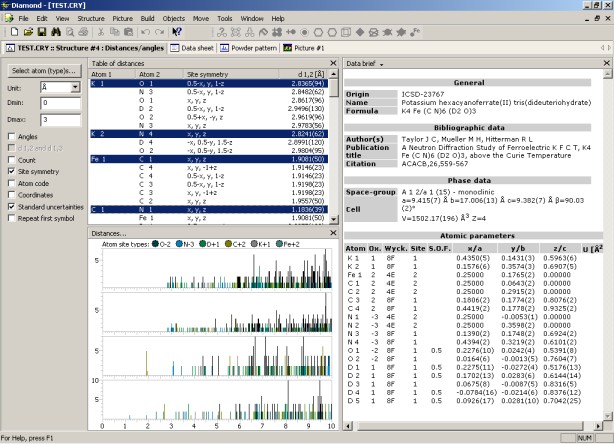Open the Structure menu
614x444 pixels.
[x=91, y=18]
